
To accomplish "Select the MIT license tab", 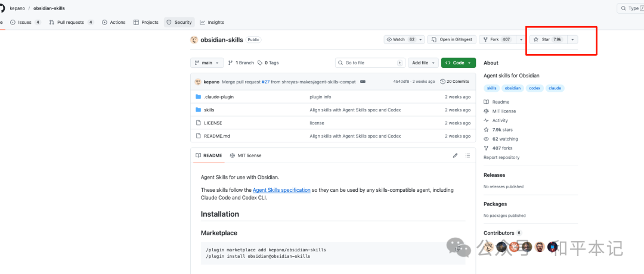I will pyautogui.click(x=246, y=156).
